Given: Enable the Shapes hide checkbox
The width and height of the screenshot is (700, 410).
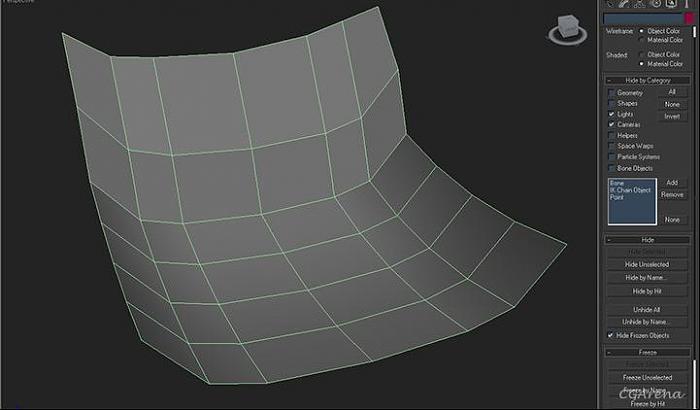Looking at the screenshot, I should 611,104.
